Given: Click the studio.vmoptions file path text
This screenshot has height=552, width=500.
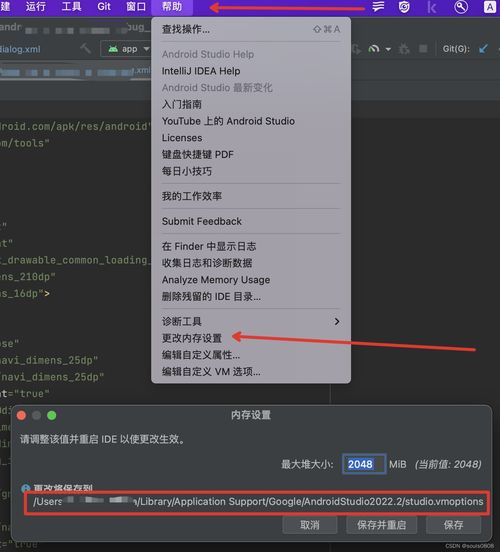Looking at the screenshot, I should 258,502.
